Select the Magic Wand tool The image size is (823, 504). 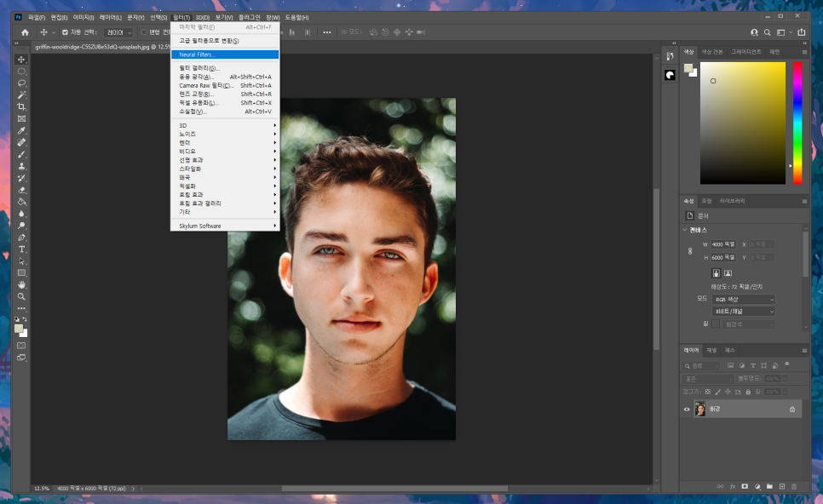[21, 95]
